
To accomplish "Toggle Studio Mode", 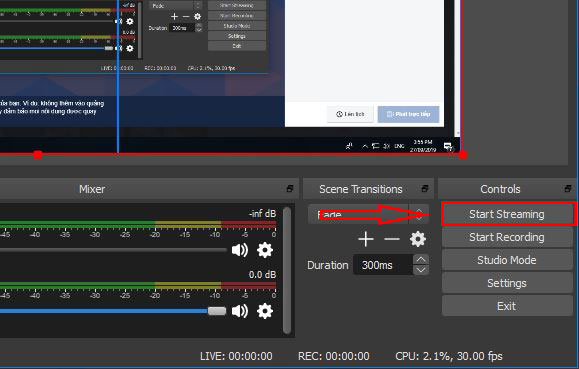I will [x=507, y=260].
